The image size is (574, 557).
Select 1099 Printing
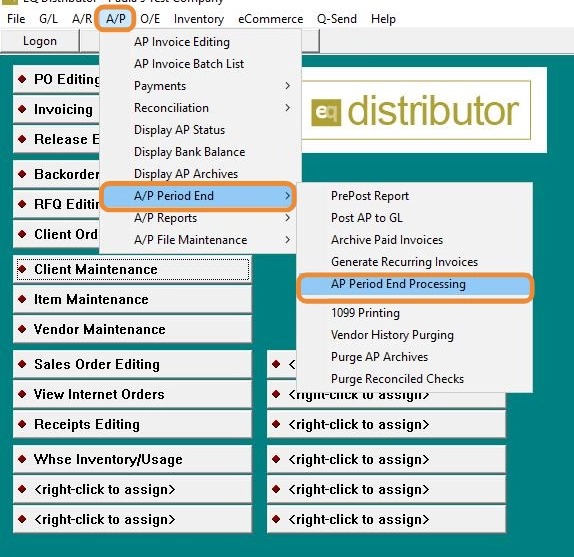coord(414,313)
